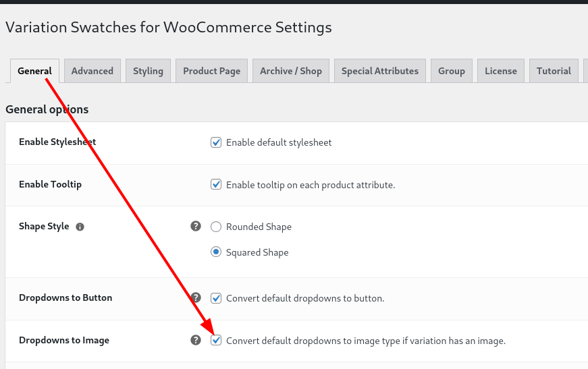
Task: Open the Styling tab
Action: [148, 71]
